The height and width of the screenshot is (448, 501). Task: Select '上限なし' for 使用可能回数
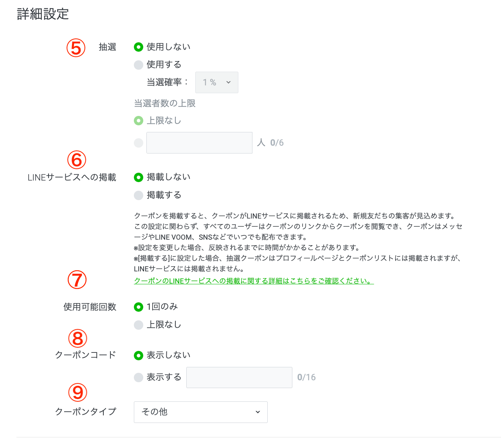pos(139,325)
